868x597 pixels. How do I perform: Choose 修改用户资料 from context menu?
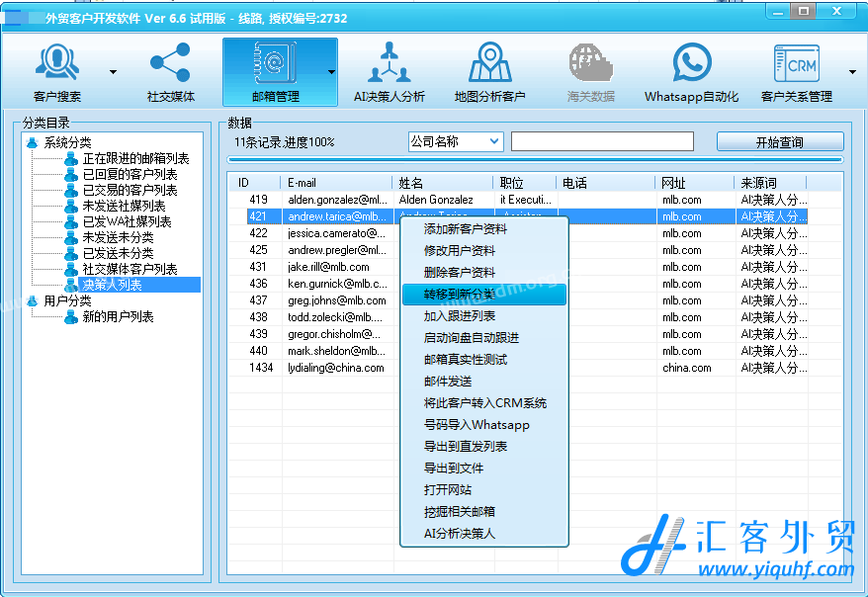(484, 251)
